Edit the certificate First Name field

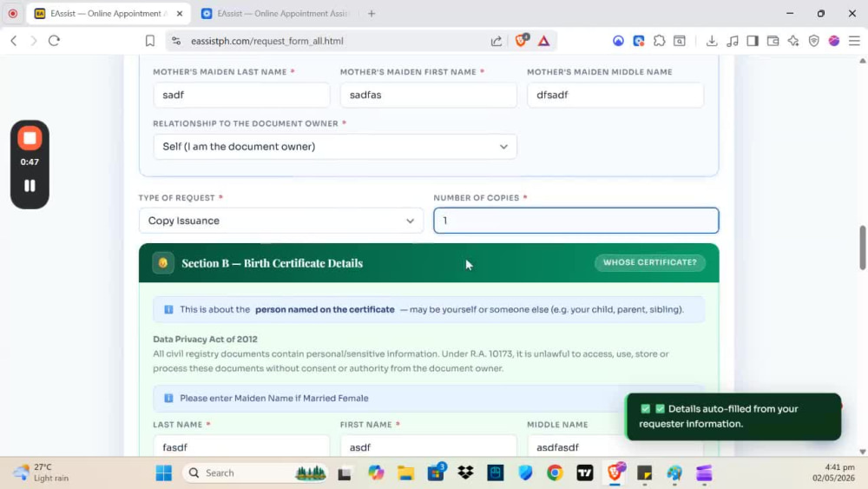[x=429, y=446]
